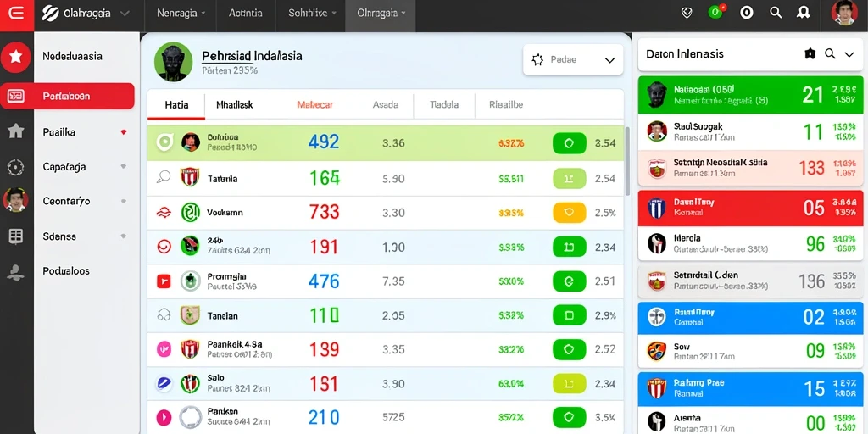Screen dimensions: 868x434
Task: Open the notification bell in top bar
Action: pos(804,12)
